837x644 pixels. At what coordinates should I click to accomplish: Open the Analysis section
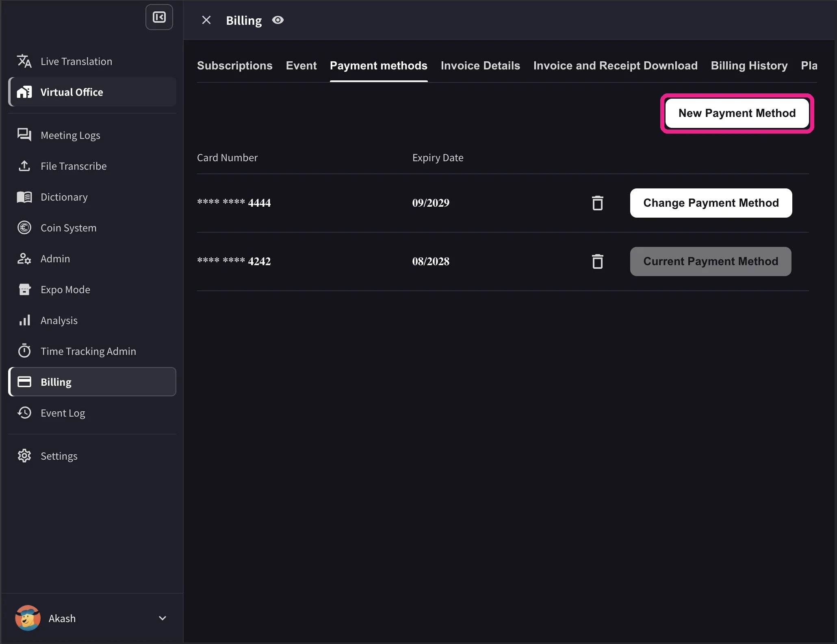[x=92, y=320]
